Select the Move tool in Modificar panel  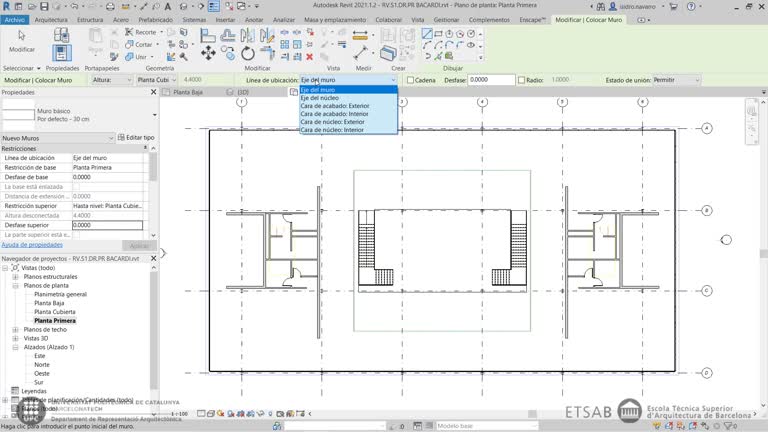click(x=208, y=52)
